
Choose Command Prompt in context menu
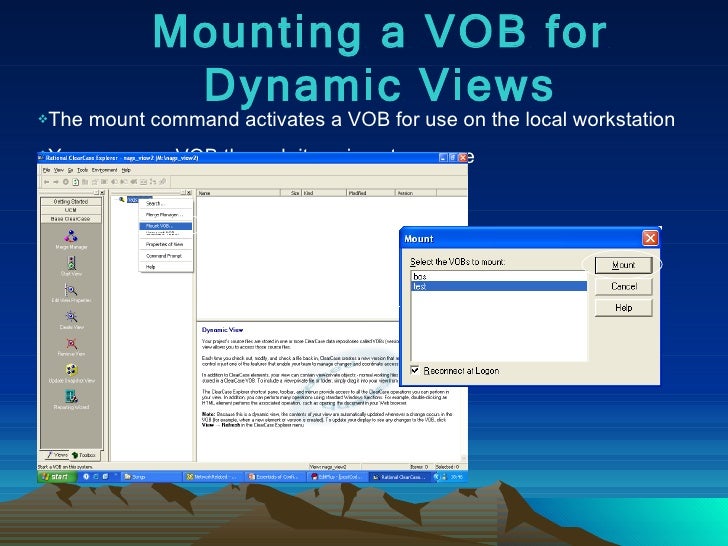pyautogui.click(x=166, y=256)
